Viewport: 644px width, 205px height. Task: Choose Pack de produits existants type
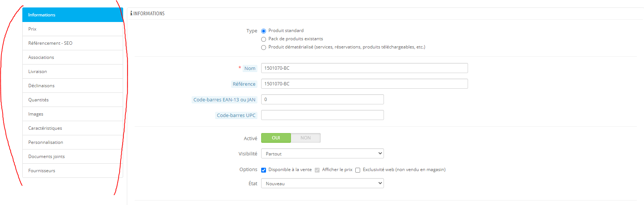[264, 39]
